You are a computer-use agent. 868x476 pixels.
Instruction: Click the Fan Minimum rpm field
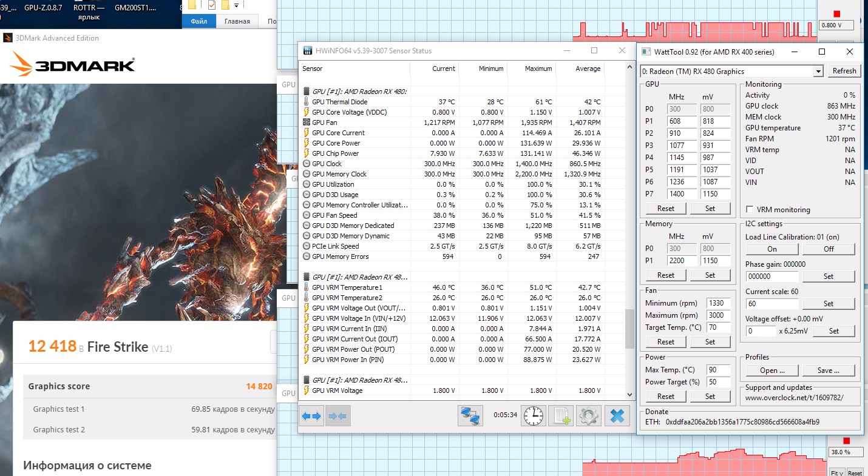point(719,303)
